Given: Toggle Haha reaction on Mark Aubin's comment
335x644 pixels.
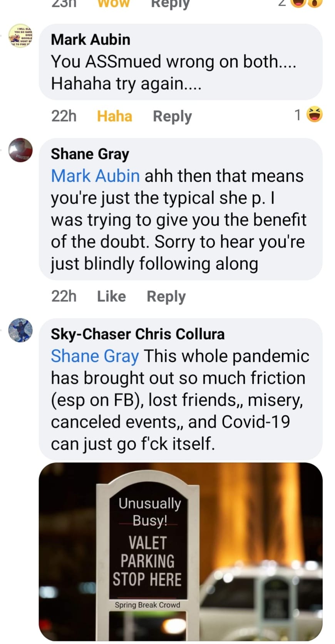Looking at the screenshot, I should [114, 116].
